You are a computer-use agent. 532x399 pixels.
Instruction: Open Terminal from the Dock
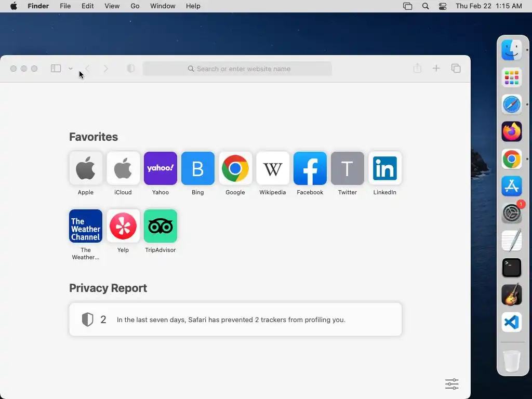coord(512,268)
